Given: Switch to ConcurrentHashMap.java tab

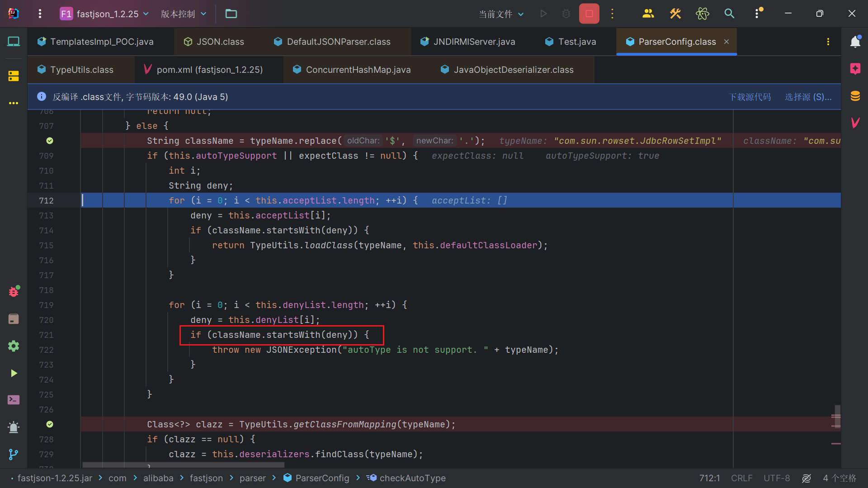Looking at the screenshot, I should [x=352, y=70].
